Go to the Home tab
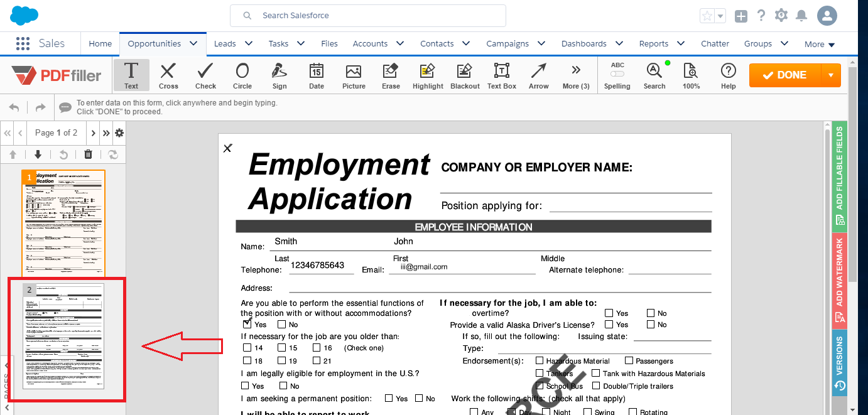 (x=100, y=43)
